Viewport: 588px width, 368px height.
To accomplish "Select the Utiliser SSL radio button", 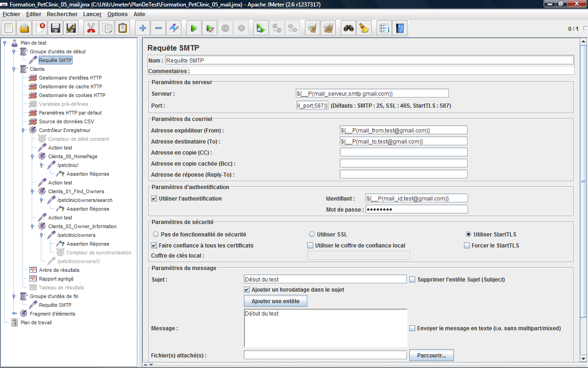I will click(x=312, y=235).
